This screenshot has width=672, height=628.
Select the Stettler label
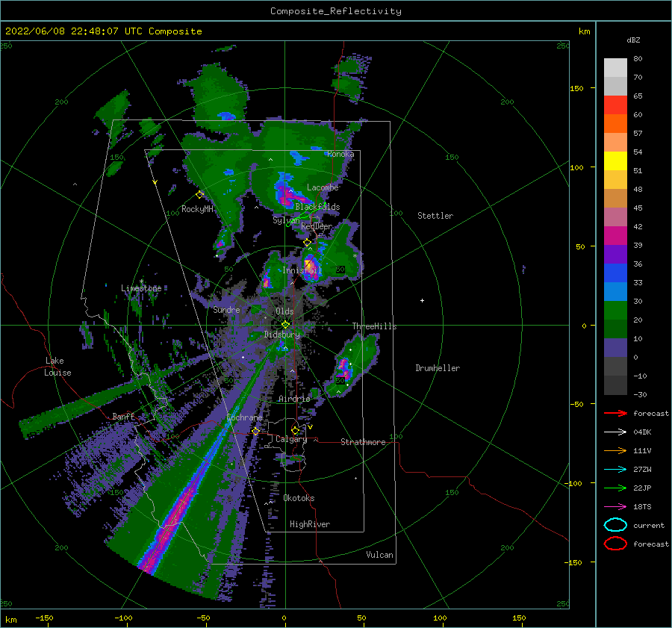click(435, 216)
